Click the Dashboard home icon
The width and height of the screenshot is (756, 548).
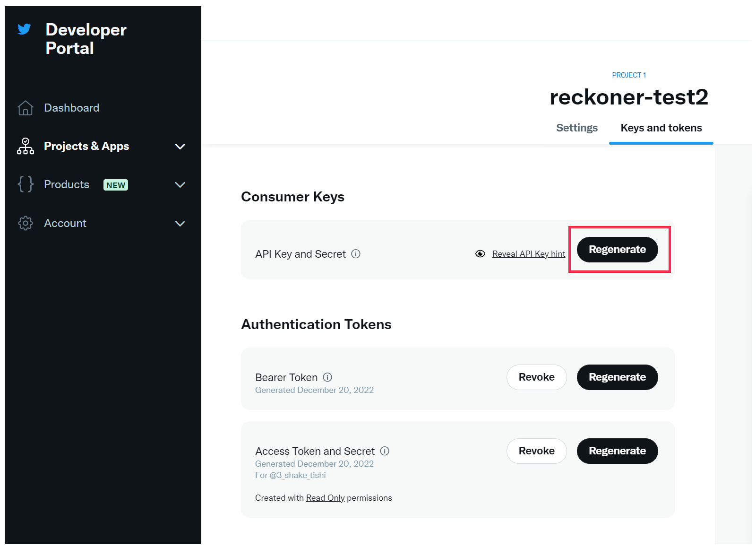click(x=26, y=108)
